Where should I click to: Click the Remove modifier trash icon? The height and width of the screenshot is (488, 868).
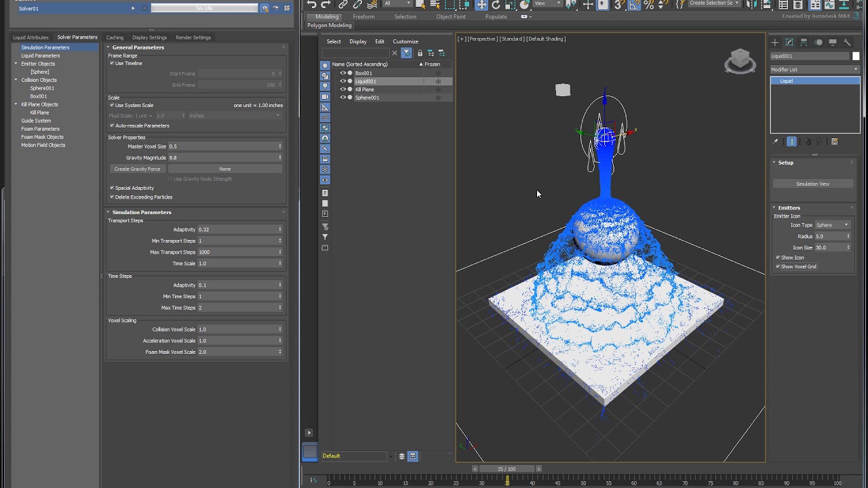(x=818, y=141)
